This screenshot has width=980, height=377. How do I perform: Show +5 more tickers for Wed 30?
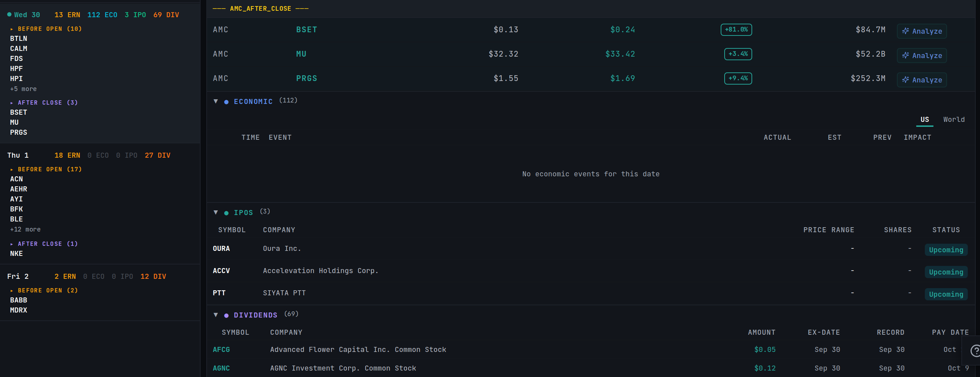(x=23, y=89)
